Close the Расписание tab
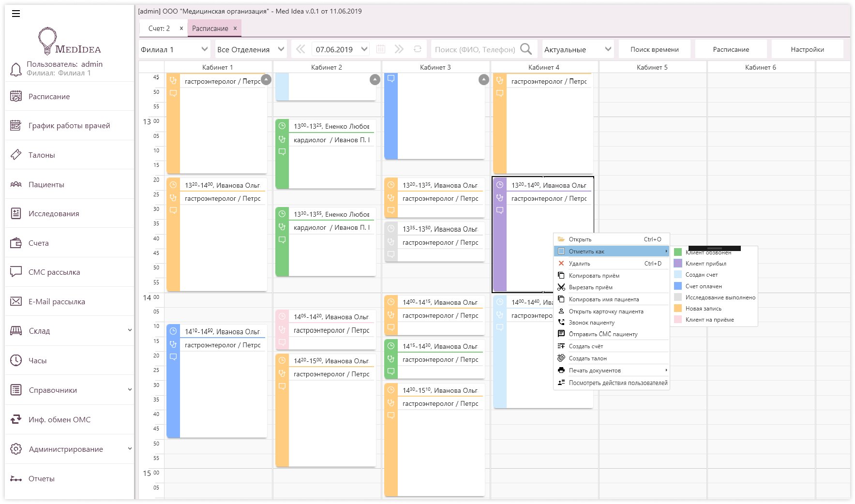The height and width of the screenshot is (504, 855). [x=235, y=28]
